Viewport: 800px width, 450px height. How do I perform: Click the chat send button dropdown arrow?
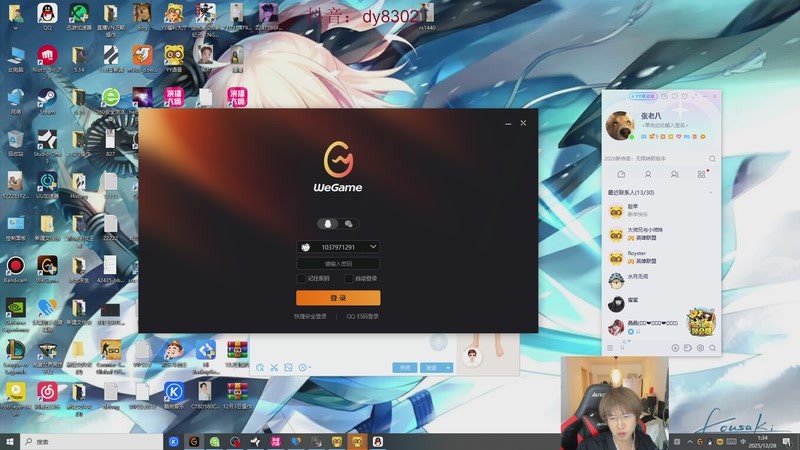pyautogui.click(x=448, y=367)
